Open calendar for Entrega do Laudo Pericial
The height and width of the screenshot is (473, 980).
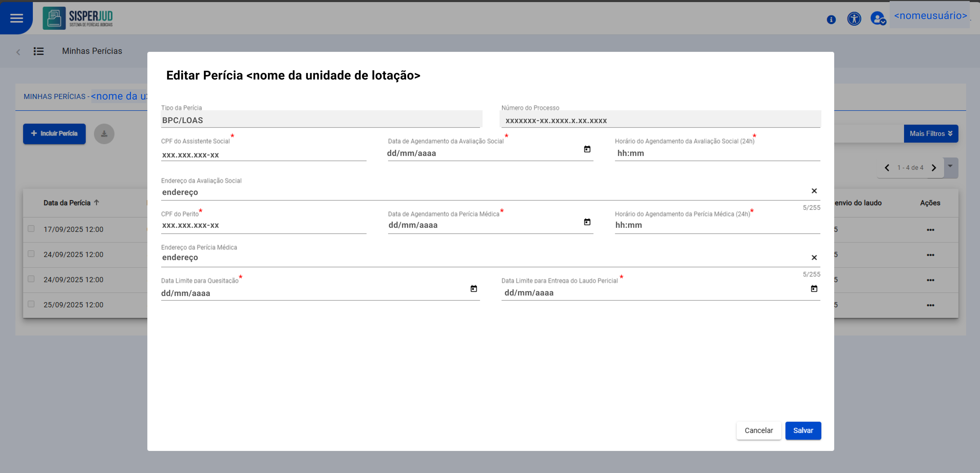coord(814,289)
